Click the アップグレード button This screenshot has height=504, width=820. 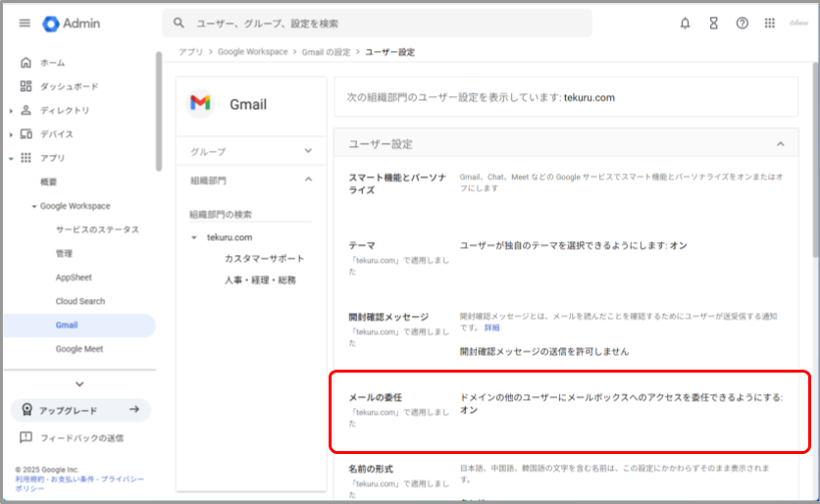coord(80,410)
